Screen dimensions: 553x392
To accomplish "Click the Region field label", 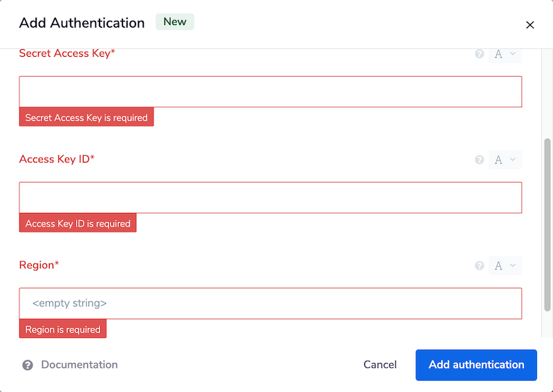I will click(x=39, y=265).
